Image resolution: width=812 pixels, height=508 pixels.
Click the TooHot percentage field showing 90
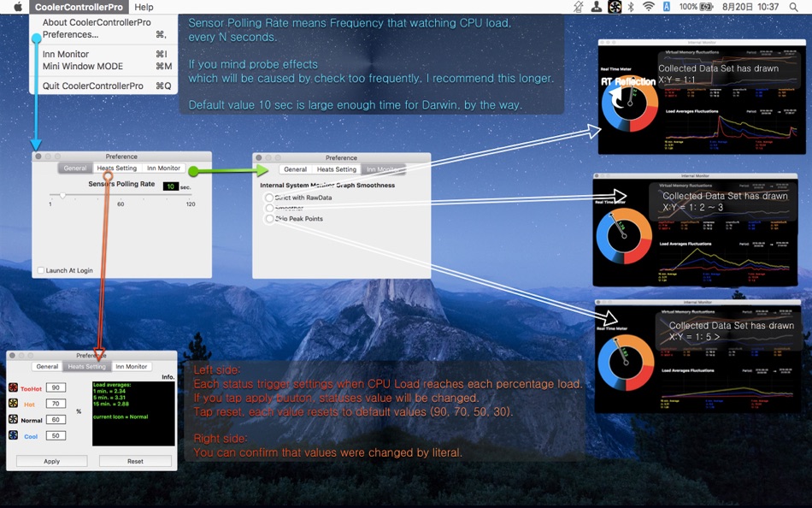click(x=56, y=387)
